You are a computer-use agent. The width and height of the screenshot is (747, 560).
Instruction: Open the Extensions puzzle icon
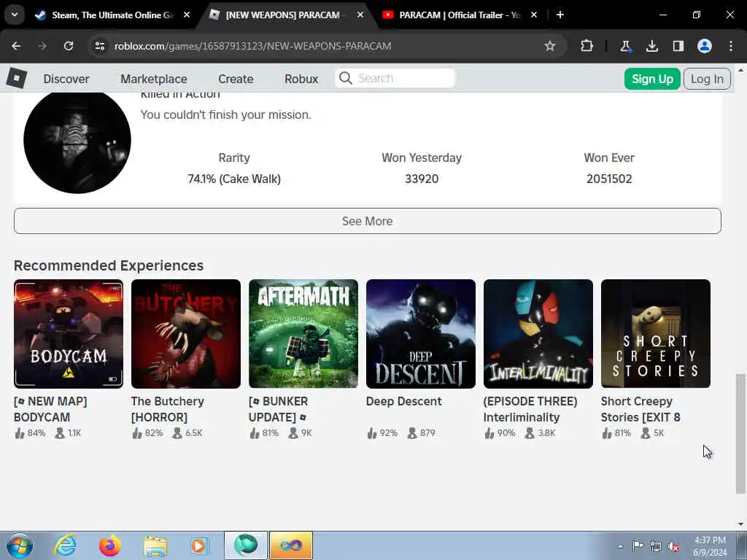(587, 46)
